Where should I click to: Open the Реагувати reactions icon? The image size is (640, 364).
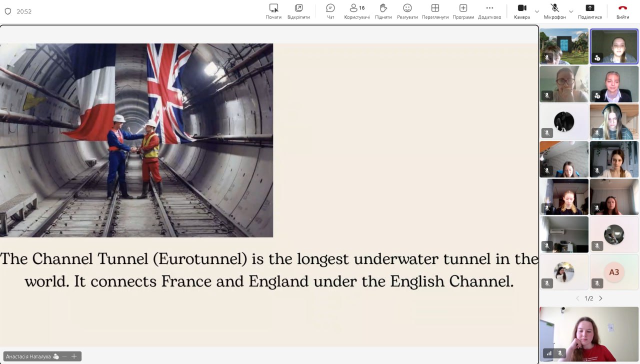pyautogui.click(x=407, y=11)
